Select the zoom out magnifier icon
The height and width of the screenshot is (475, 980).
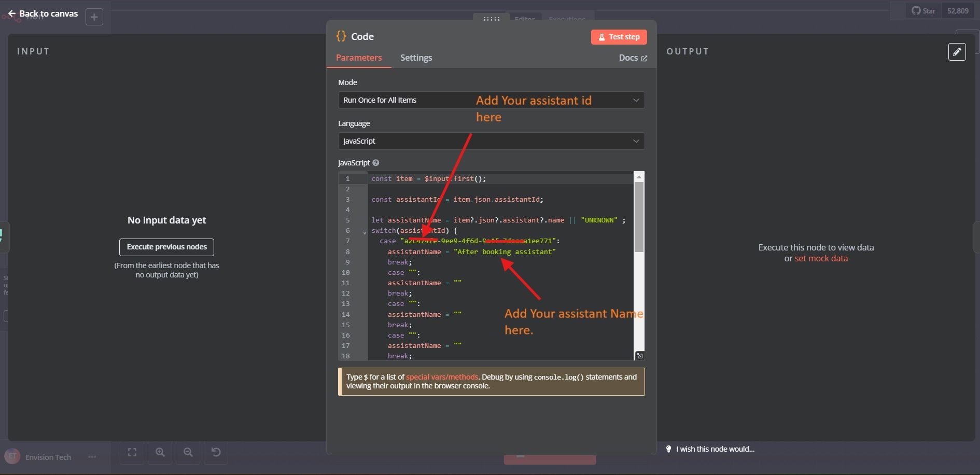click(188, 452)
